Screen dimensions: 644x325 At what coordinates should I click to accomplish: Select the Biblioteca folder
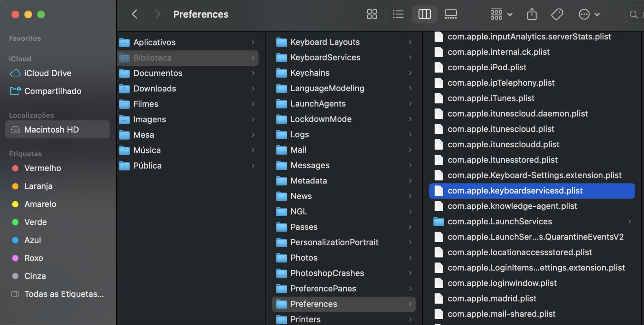187,58
